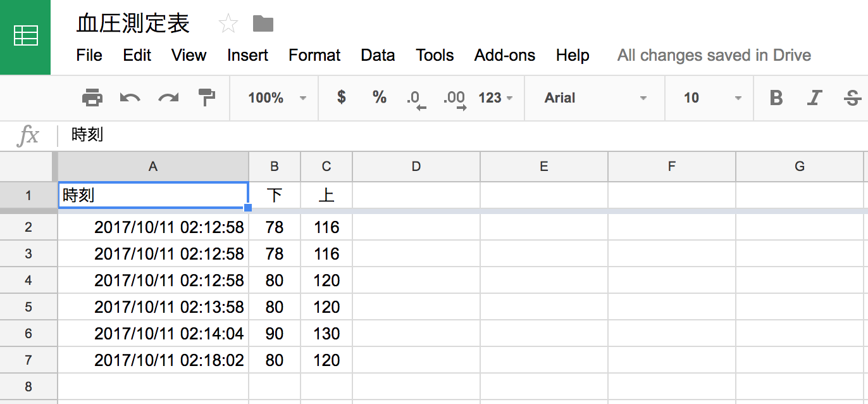The height and width of the screenshot is (404, 868).
Task: Move the document using the folder icon
Action: (263, 24)
